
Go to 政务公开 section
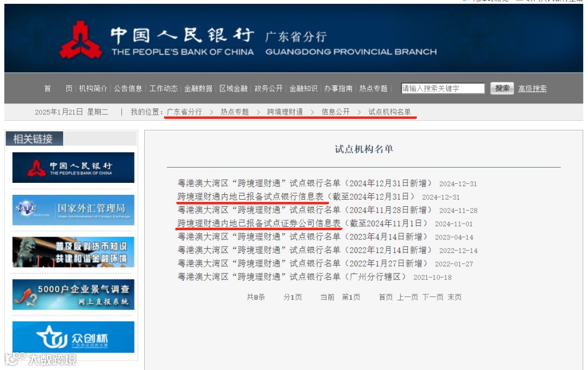pos(268,89)
